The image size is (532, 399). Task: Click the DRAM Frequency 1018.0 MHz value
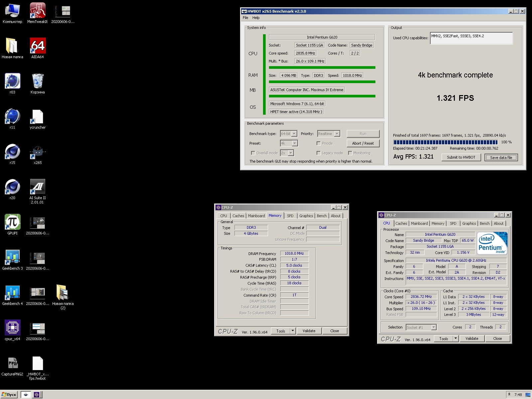coord(294,253)
